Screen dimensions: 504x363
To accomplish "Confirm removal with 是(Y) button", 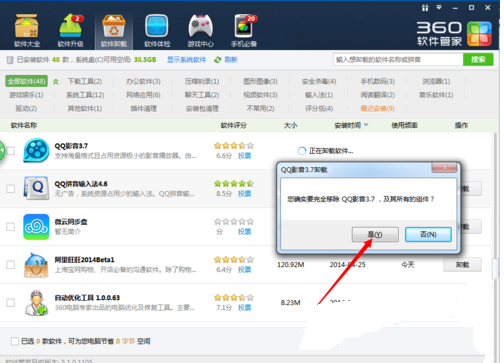I will (x=375, y=234).
